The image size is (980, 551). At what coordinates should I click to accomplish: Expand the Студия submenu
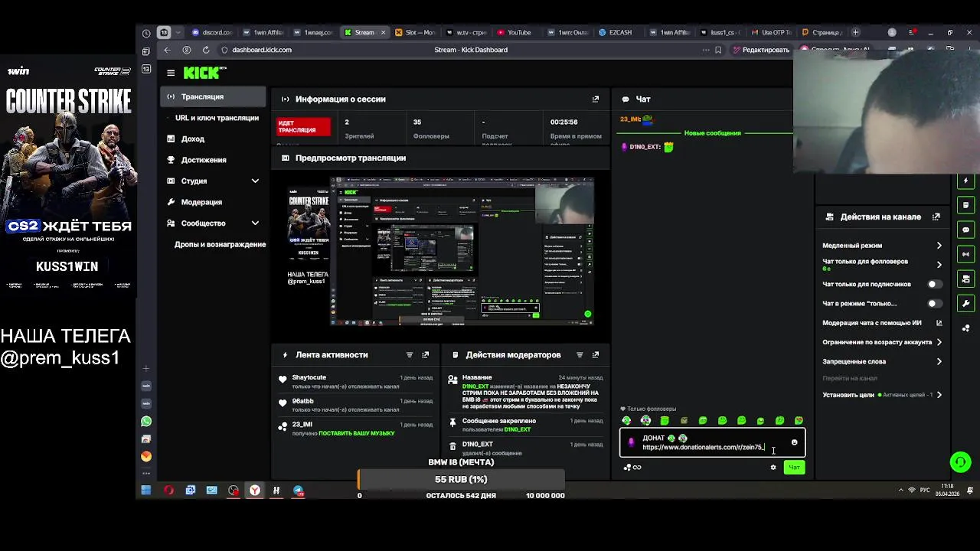[255, 181]
